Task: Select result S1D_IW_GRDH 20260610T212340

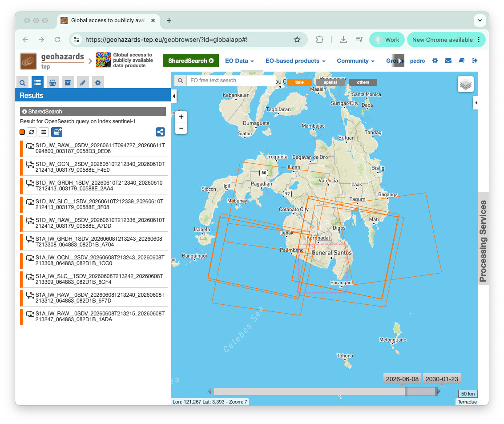Action: (x=94, y=186)
